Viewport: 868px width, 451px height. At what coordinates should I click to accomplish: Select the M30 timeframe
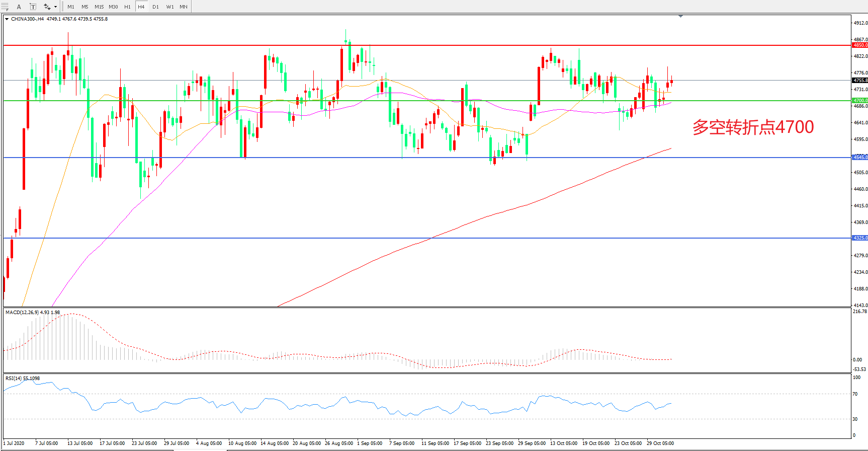(x=113, y=7)
